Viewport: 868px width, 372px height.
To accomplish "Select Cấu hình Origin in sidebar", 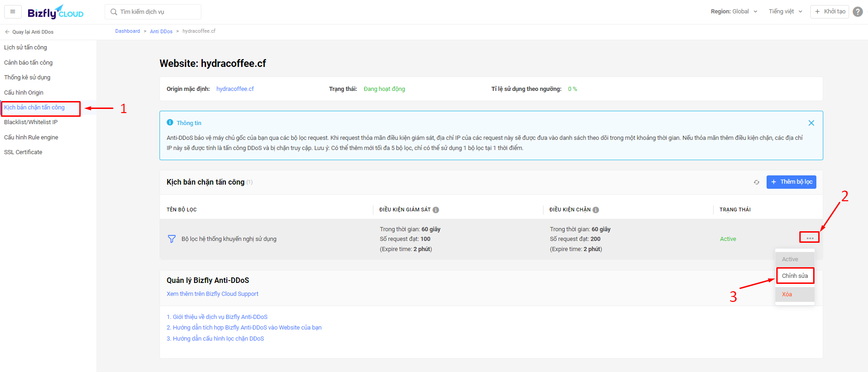I will point(24,93).
